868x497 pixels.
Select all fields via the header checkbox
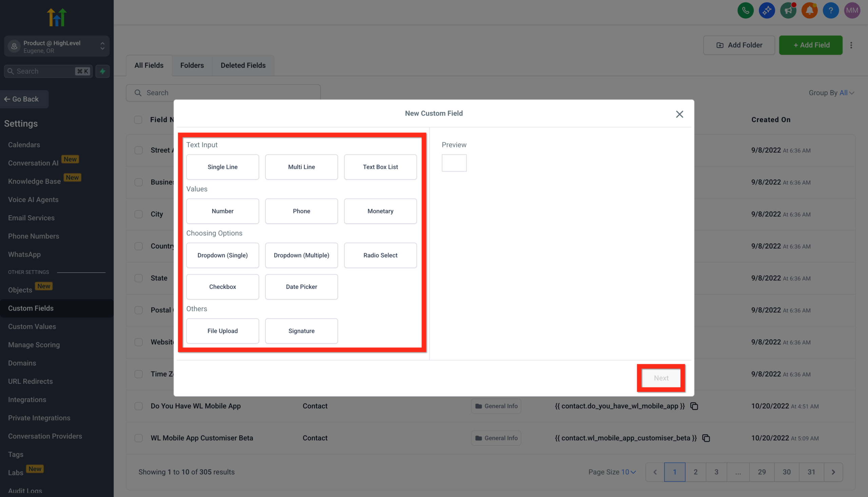[x=138, y=120]
